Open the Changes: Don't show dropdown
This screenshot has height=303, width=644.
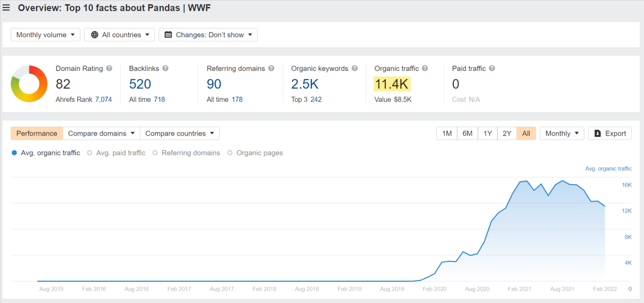pos(208,35)
